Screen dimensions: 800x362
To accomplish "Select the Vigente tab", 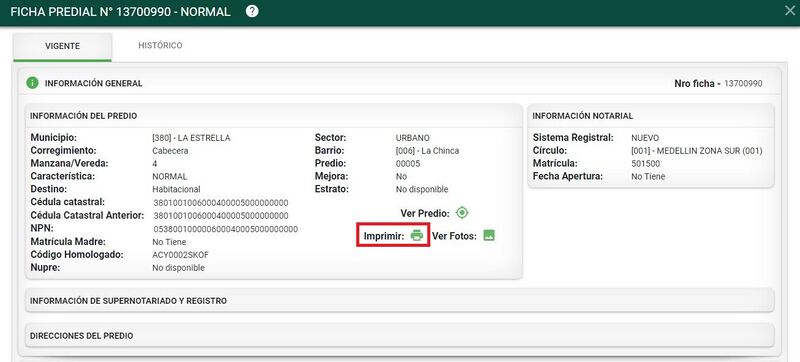I will point(62,46).
